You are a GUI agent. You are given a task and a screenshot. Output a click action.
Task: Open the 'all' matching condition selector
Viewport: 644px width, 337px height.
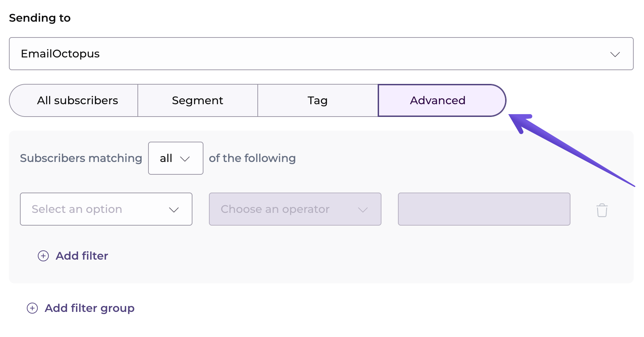[x=175, y=158]
